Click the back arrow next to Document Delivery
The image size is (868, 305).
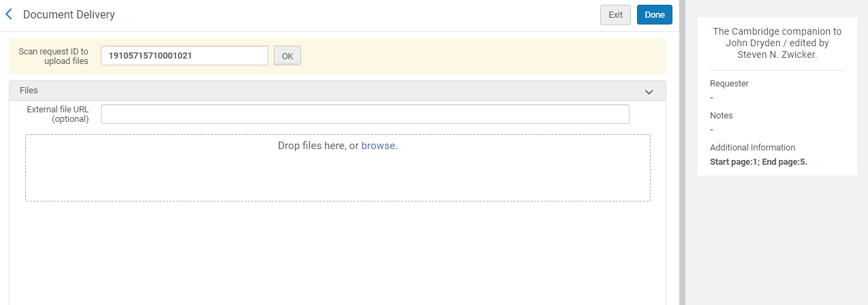[x=9, y=14]
